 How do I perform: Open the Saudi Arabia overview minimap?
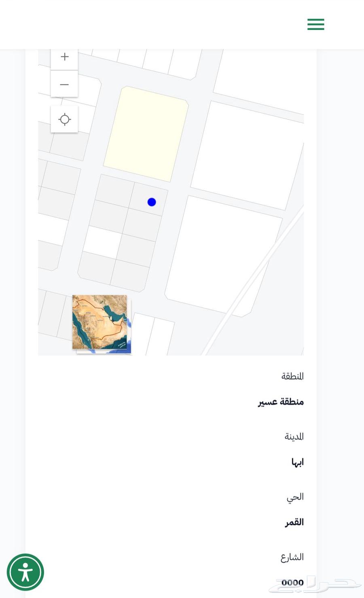pos(99,322)
